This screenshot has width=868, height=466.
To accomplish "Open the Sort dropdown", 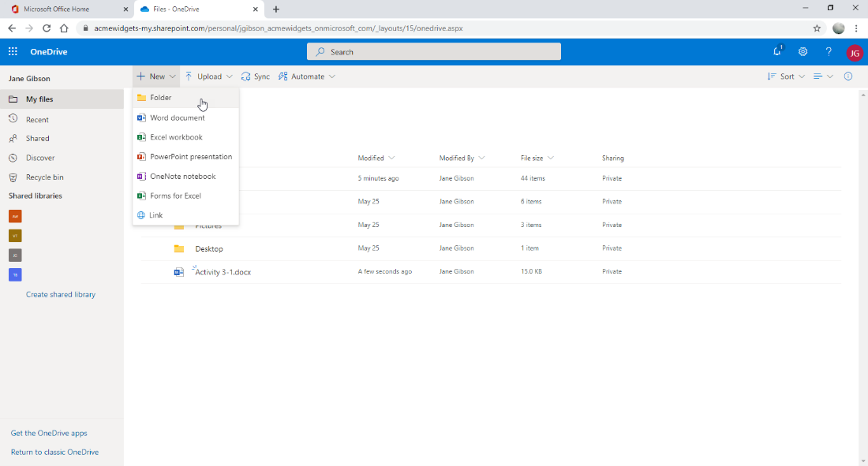I will pos(786,76).
